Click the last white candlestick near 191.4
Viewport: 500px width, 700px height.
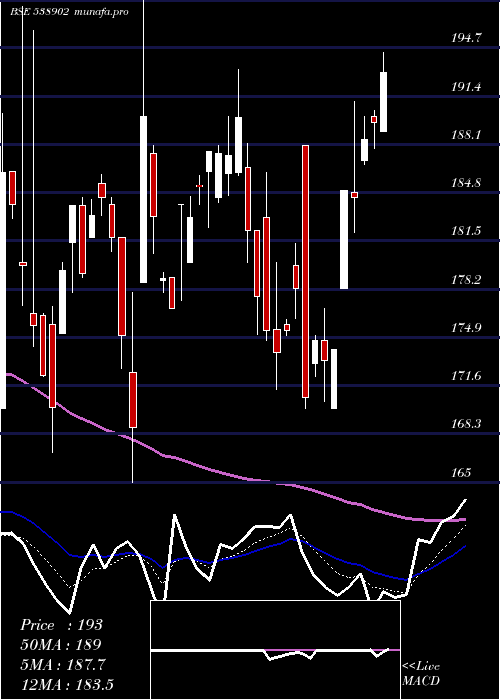(383, 102)
